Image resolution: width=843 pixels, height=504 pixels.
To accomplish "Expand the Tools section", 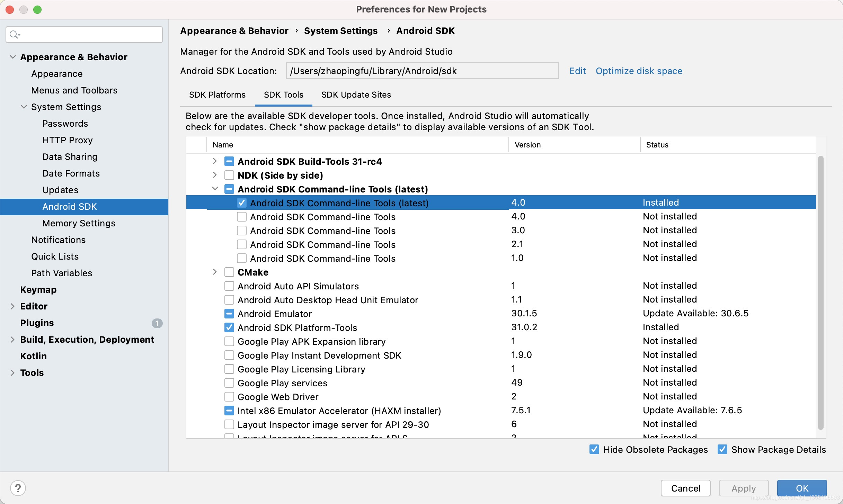I will point(12,373).
